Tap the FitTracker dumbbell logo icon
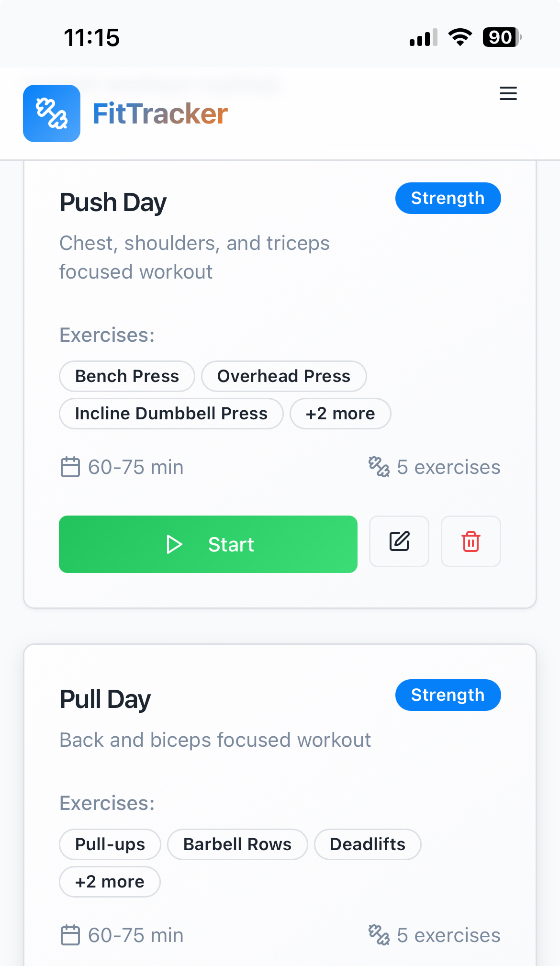 (x=52, y=113)
